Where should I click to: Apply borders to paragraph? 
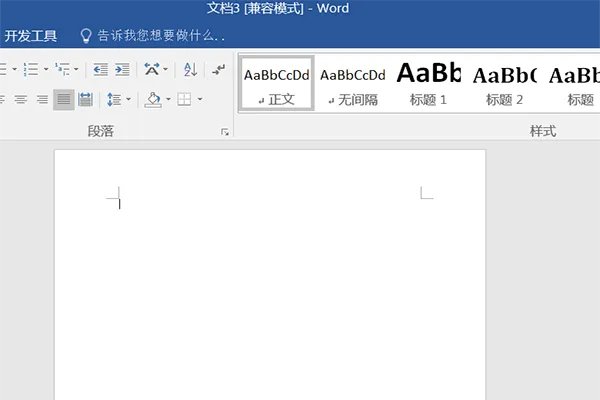(x=184, y=100)
